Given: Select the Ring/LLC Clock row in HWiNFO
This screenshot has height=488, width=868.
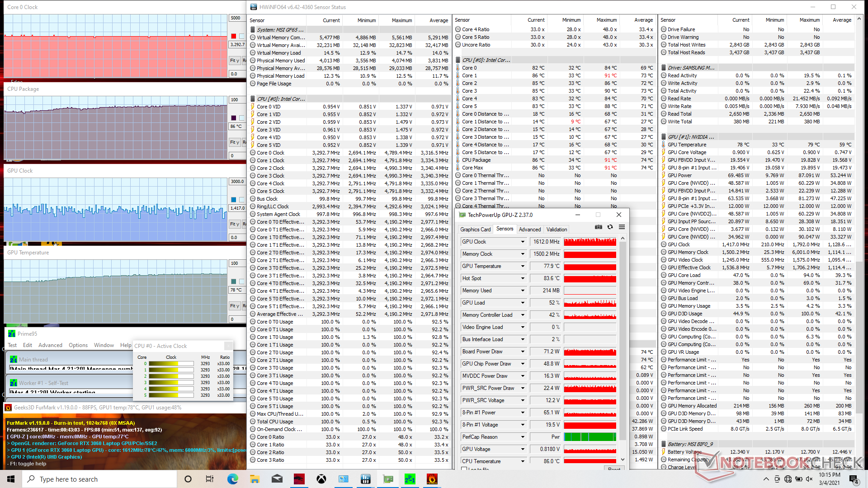Looking at the screenshot, I should point(349,206).
